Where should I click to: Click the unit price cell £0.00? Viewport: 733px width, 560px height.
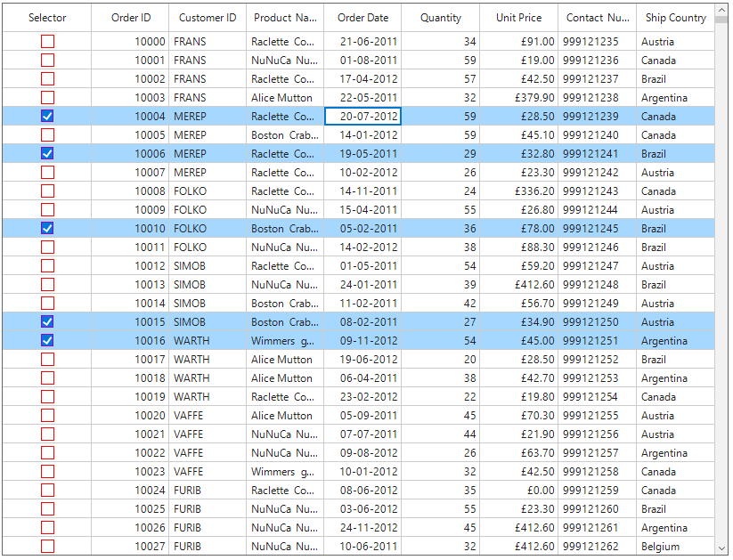tap(519, 491)
